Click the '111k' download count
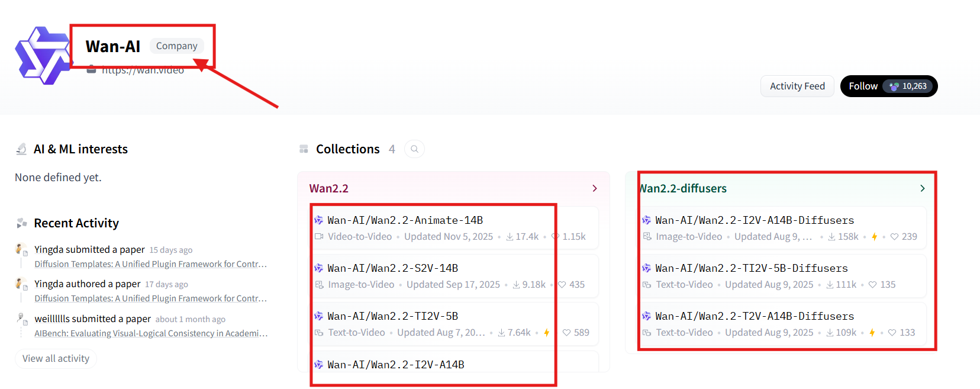Viewport: 980px width, 389px height. 846,285
